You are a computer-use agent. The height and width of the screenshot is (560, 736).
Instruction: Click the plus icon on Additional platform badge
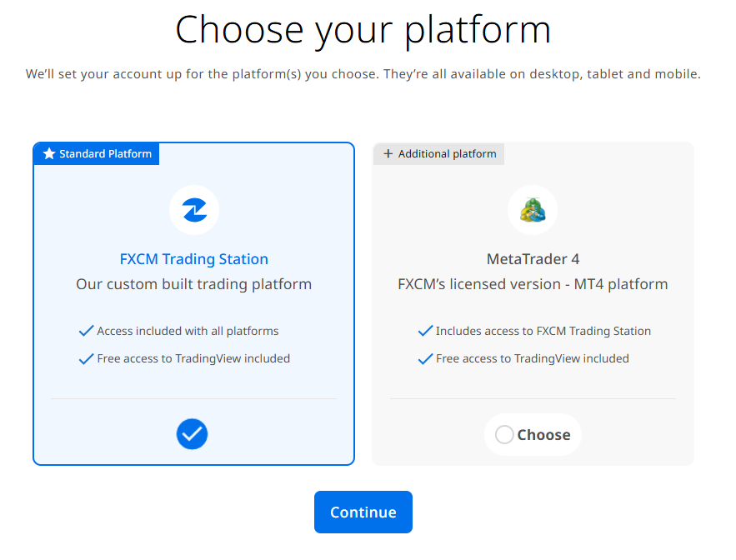coord(388,154)
